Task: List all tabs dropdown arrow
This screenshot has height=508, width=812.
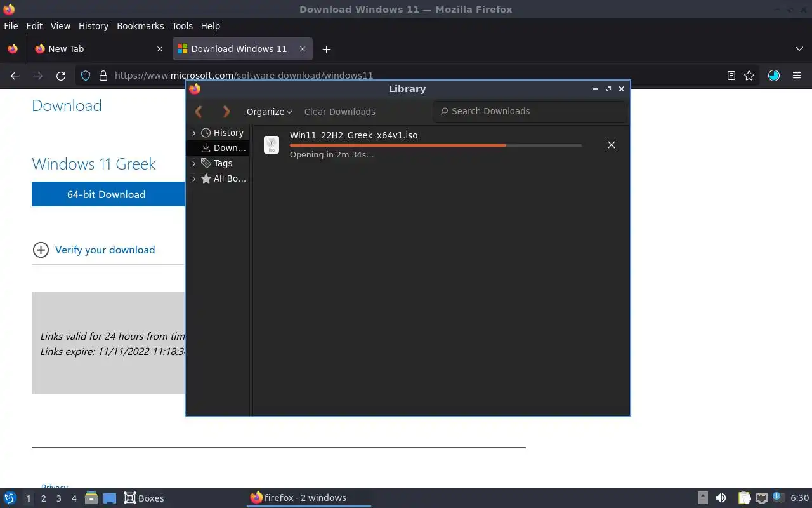Action: (799, 49)
